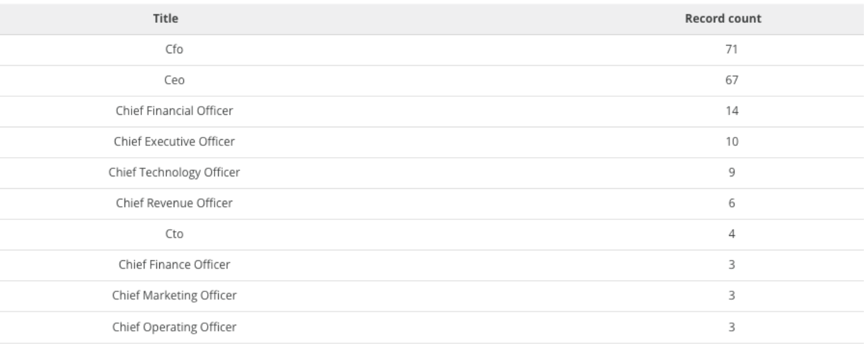This screenshot has width=868, height=346.
Task: Click the Record count column header
Action: tap(732, 19)
